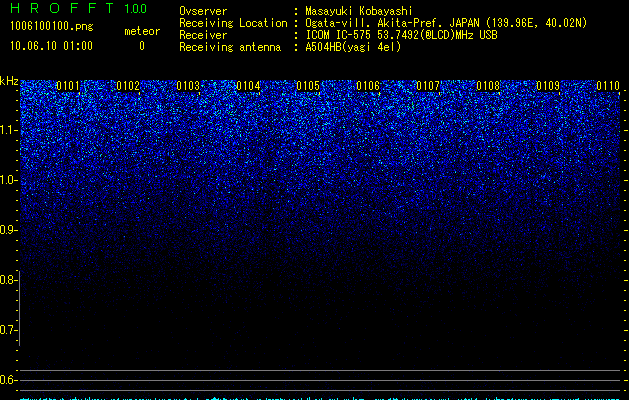Click the 0103 time marker
The width and height of the screenshot is (629, 400).
coord(188,86)
